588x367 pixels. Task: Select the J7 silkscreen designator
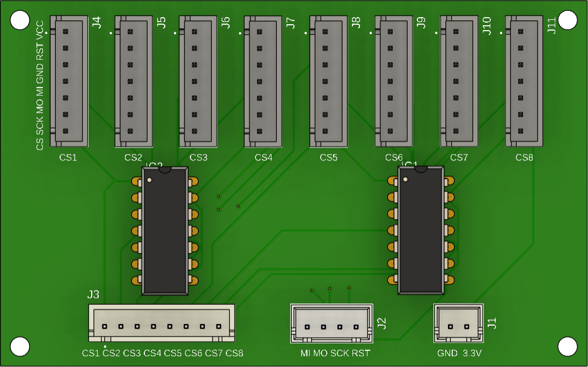(x=291, y=23)
